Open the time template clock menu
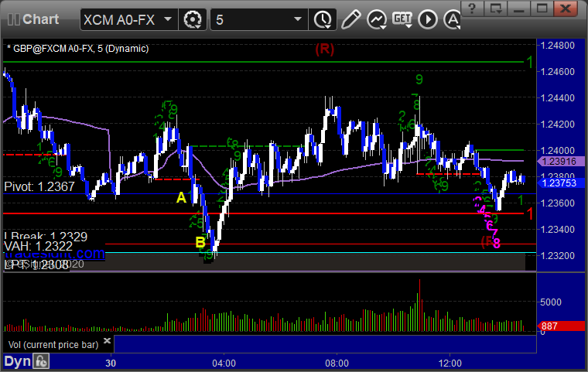Viewport: 588px width, 372px height. point(323,19)
